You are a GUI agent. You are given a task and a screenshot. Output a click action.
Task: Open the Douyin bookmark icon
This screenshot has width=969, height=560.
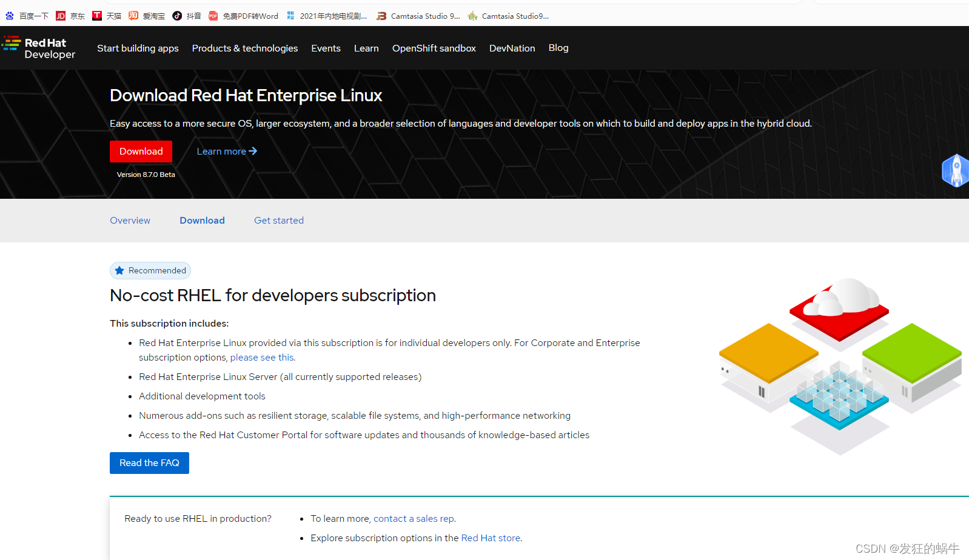click(177, 16)
